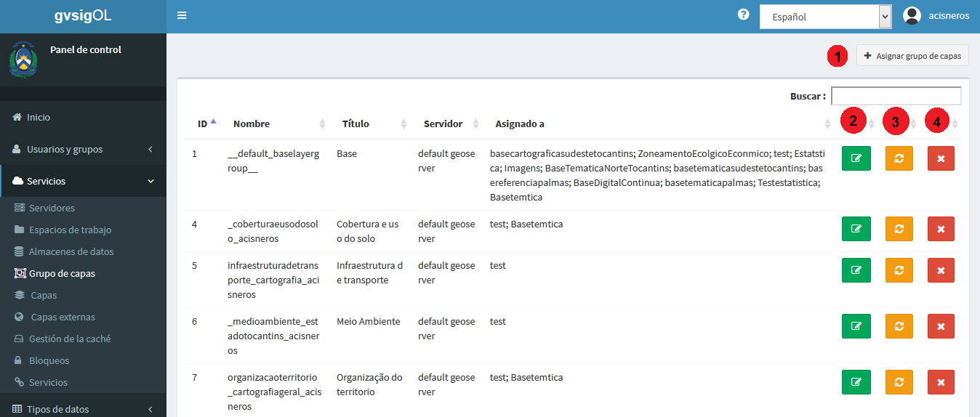Expand Usuarios y grupos sidebar menu
The width and height of the screenshot is (980, 417).
point(83,149)
